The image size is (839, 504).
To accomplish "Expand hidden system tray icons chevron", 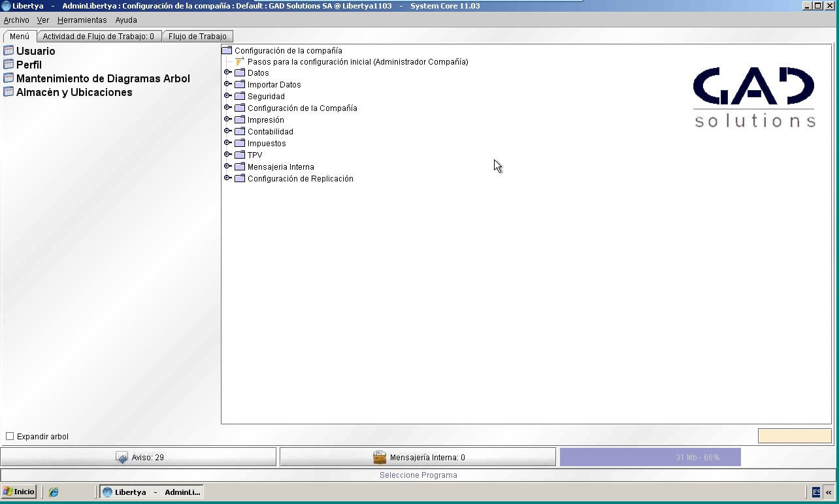I will point(829,492).
